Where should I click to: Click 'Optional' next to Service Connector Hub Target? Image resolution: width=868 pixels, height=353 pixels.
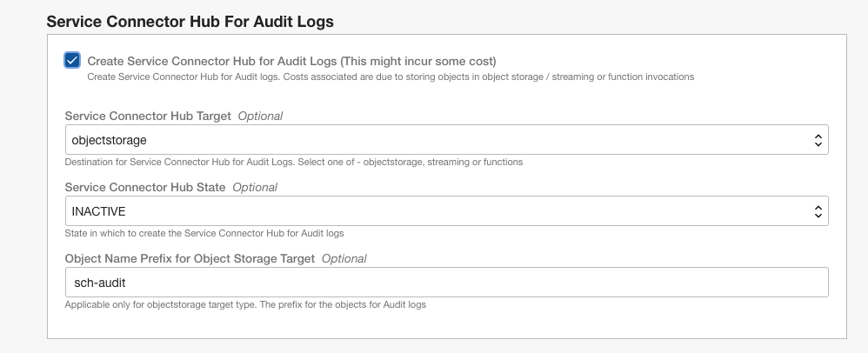260,116
